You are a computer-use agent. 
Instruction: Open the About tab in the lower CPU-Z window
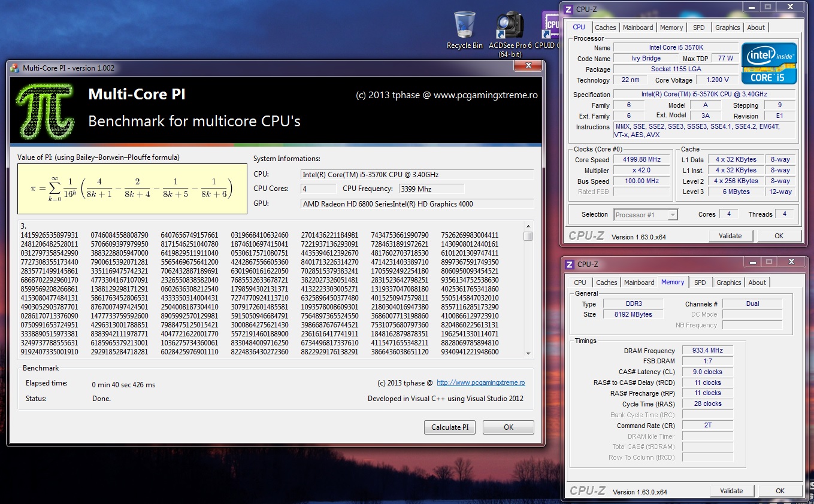(x=757, y=283)
